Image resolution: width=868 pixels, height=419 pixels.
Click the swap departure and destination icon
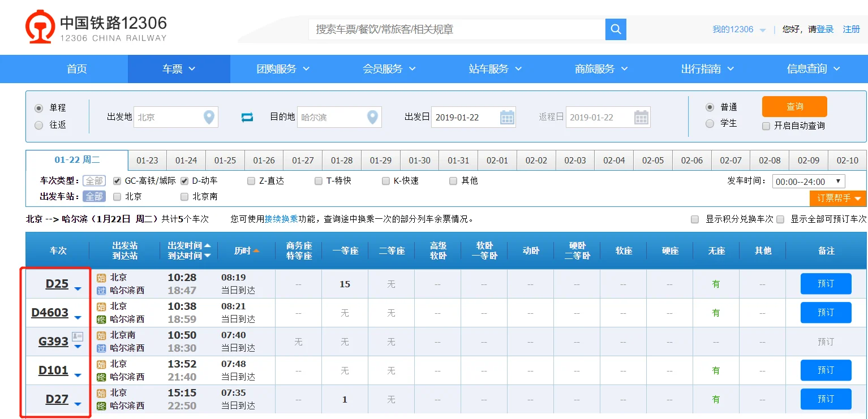(247, 117)
